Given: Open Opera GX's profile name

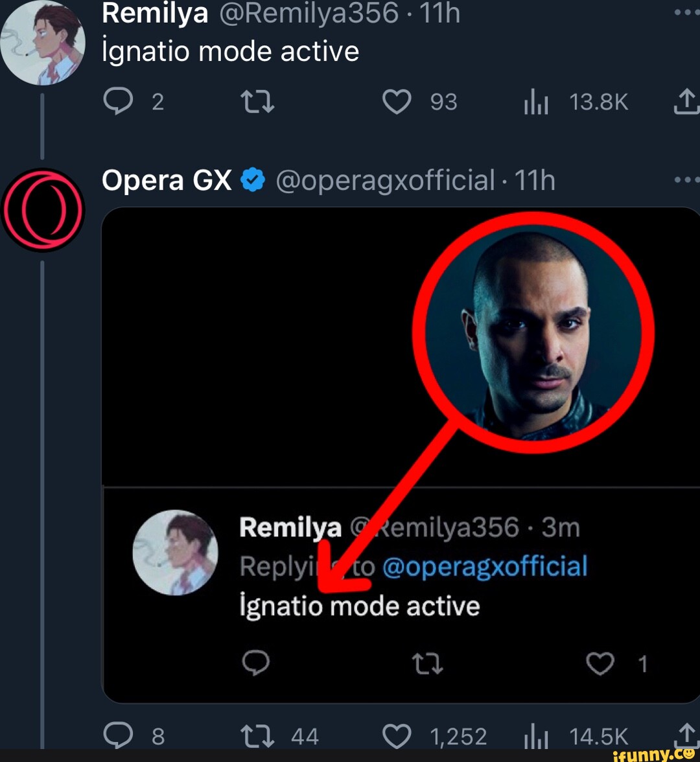Looking at the screenshot, I should (x=166, y=179).
